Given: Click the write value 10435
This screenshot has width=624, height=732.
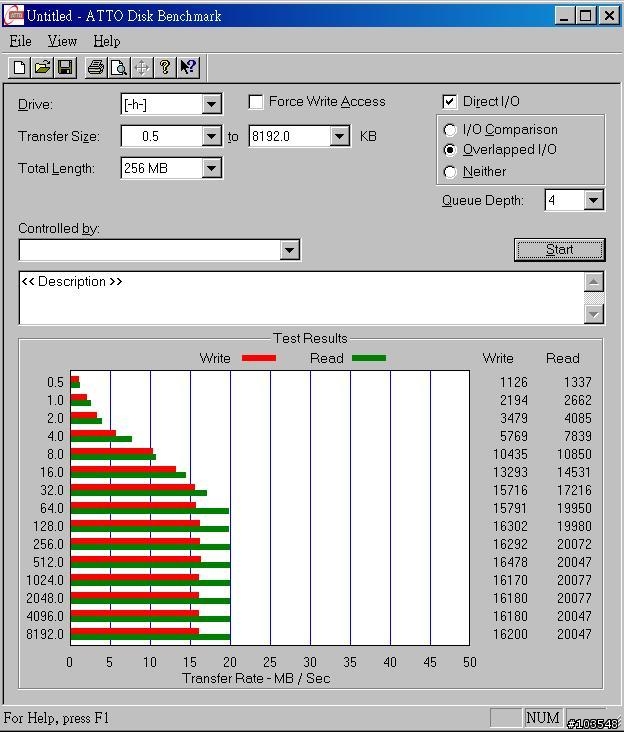Looking at the screenshot, I should (x=510, y=454).
